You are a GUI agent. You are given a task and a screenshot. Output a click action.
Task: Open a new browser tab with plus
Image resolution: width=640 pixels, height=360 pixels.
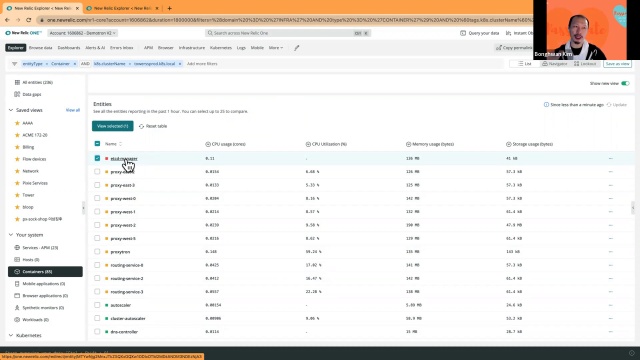click(x=169, y=8)
